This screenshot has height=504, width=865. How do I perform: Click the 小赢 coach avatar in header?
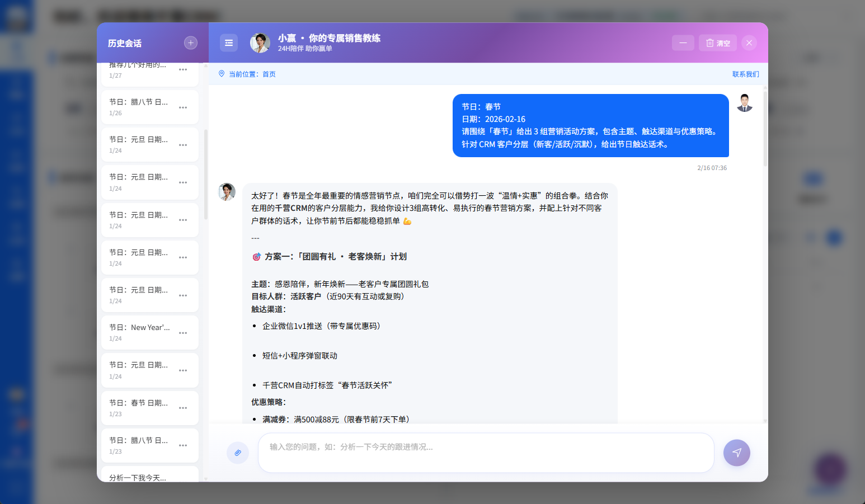click(260, 43)
